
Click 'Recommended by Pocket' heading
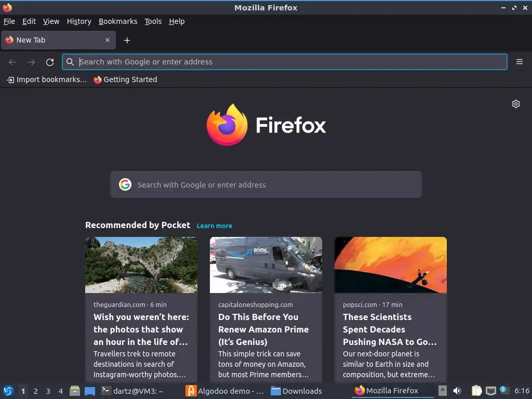tap(138, 225)
